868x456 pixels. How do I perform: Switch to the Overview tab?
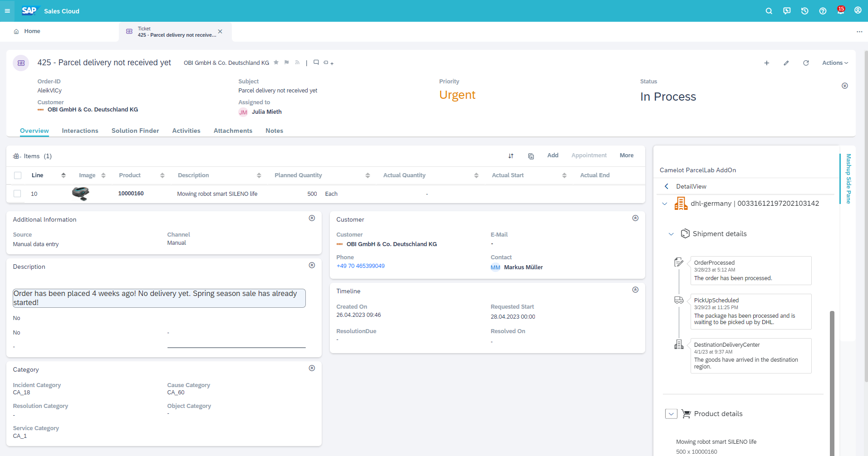(x=34, y=131)
